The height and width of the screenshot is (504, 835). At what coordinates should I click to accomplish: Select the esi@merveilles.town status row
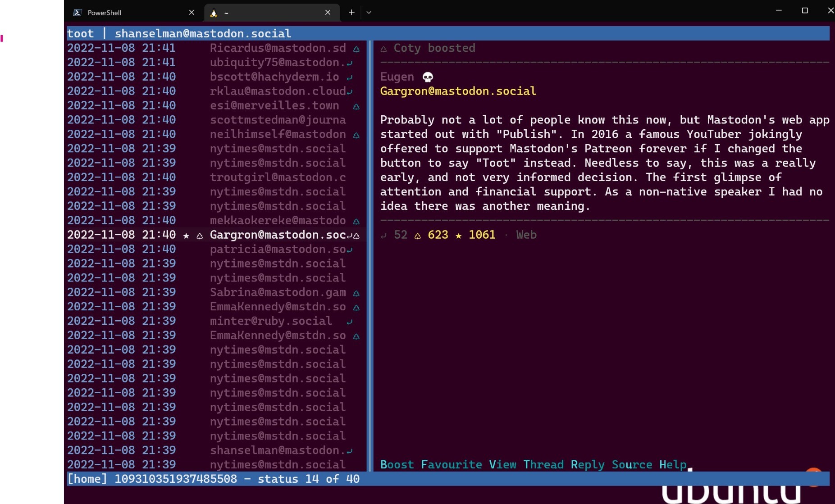click(214, 105)
